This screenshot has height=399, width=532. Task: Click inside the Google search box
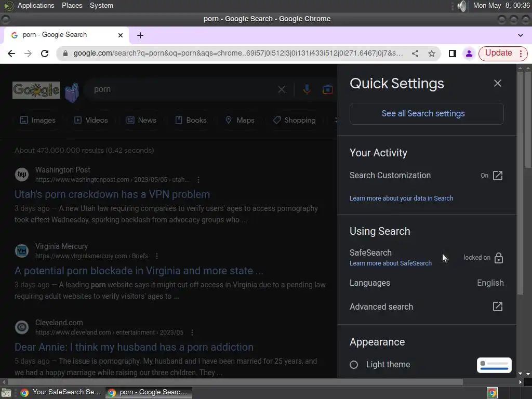(183, 89)
